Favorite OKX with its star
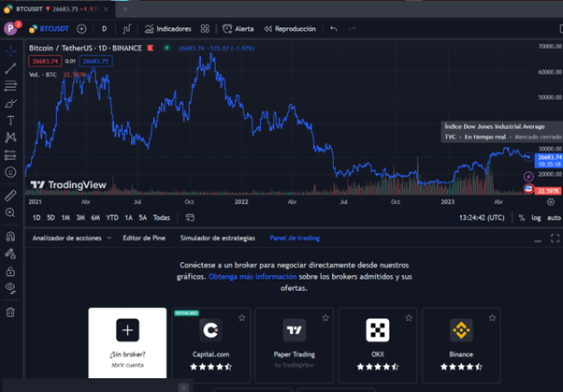This screenshot has height=392, width=563. [409, 318]
